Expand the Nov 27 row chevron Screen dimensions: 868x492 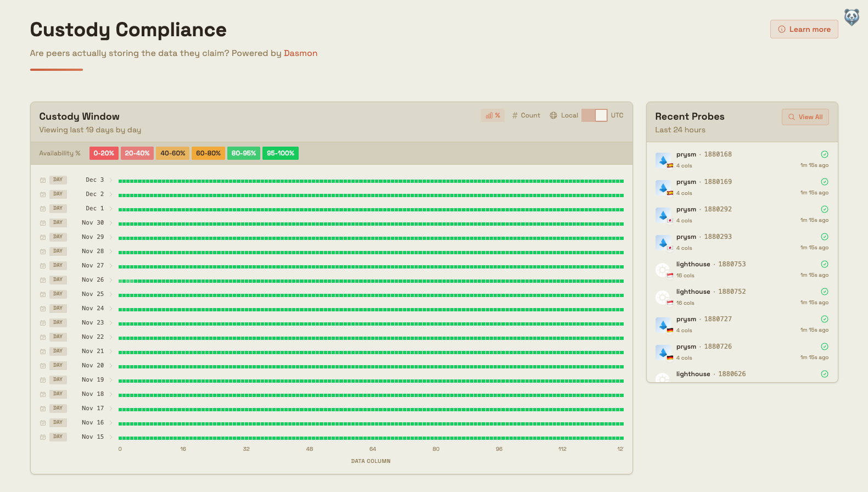[x=111, y=266]
